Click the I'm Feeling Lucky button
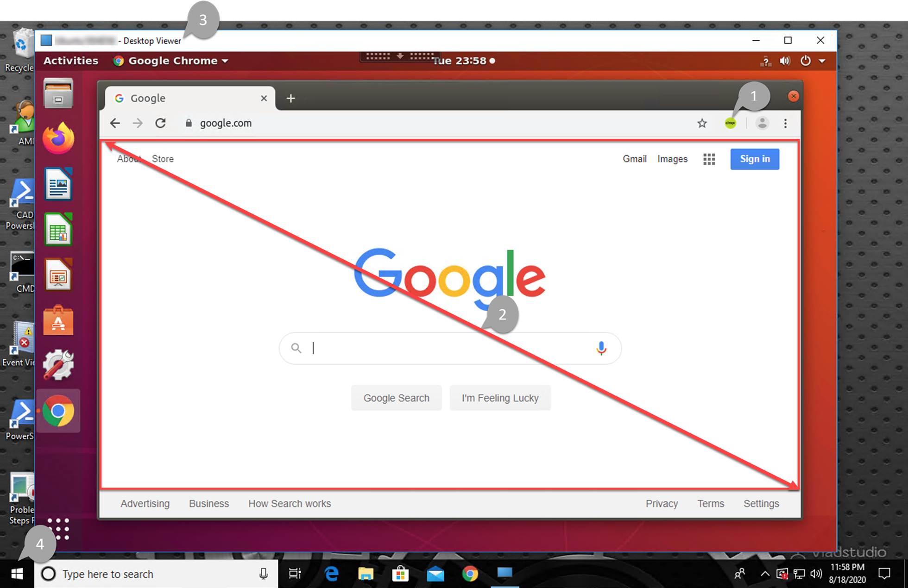908x588 pixels. coord(500,398)
